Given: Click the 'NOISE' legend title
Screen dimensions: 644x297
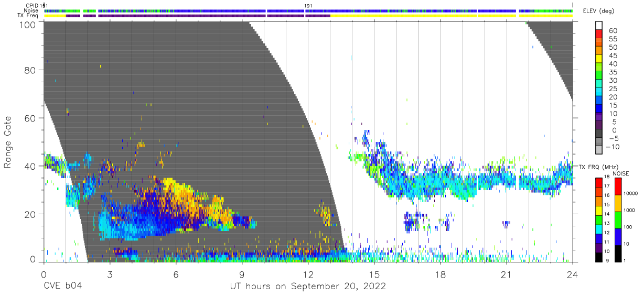Looking at the screenshot, I should point(621,173).
